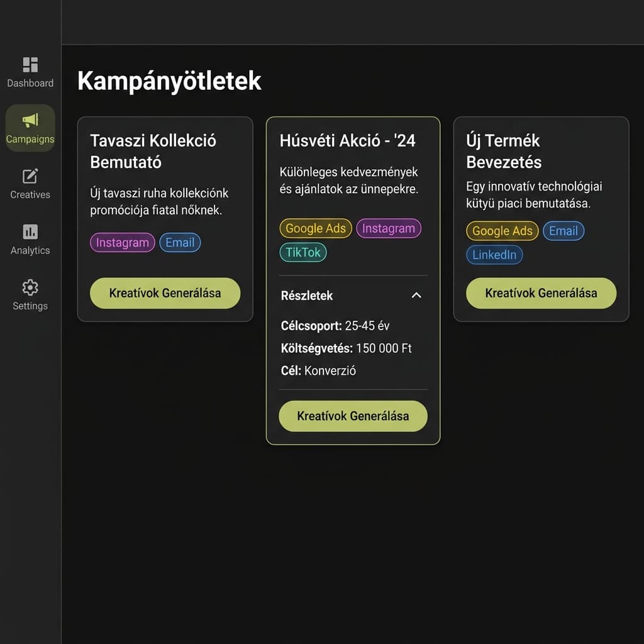The height and width of the screenshot is (644, 644).
Task: Click the chevron next to Részletek
Action: (416, 295)
